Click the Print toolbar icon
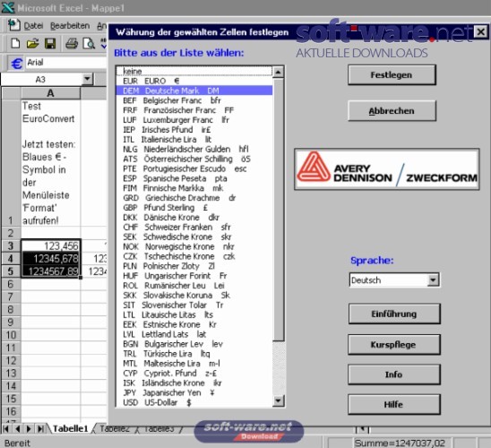The width and height of the screenshot is (491, 448). point(72,43)
